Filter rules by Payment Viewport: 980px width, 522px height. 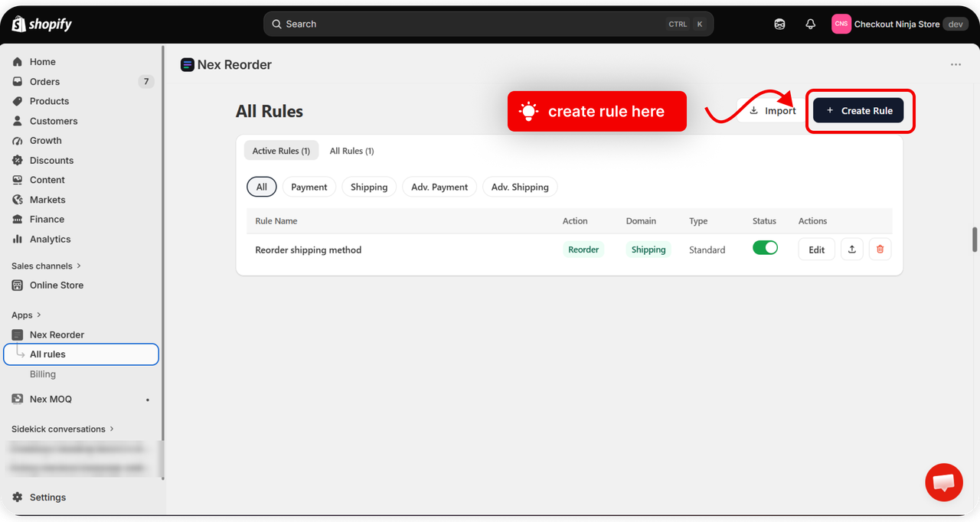click(309, 187)
